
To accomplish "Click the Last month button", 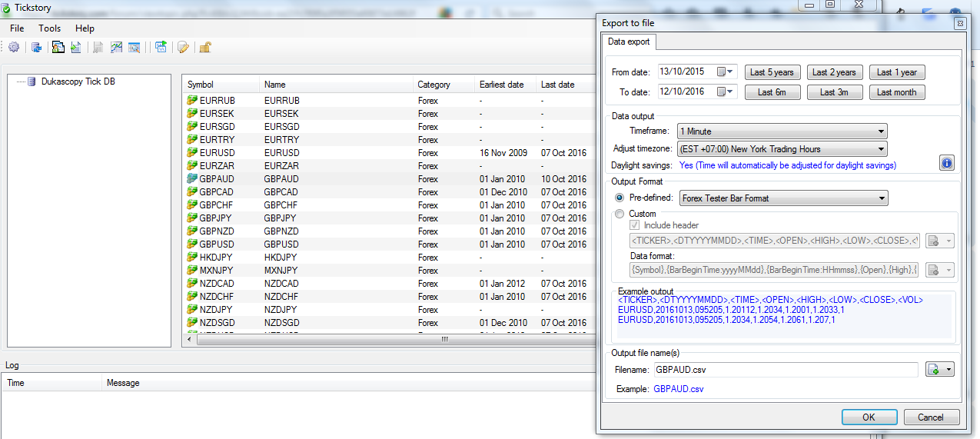I will 897,92.
